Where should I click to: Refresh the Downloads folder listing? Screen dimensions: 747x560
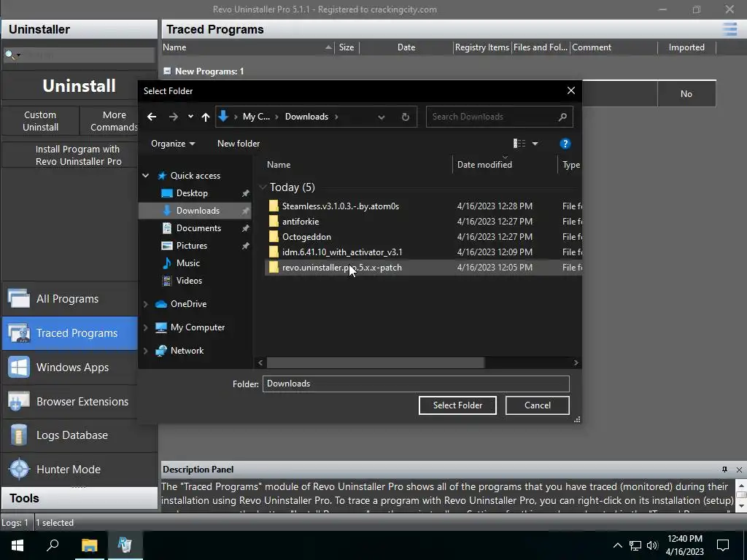[406, 117]
